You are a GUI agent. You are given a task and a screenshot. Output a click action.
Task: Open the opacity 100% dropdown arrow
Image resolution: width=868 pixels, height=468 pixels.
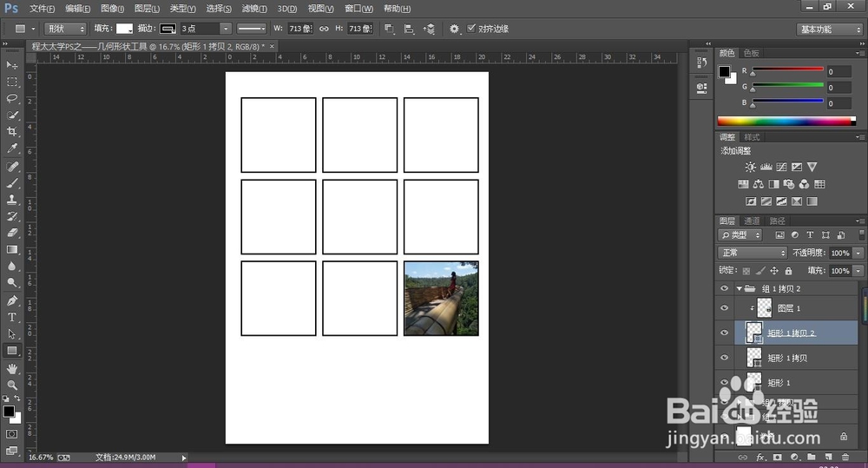pyautogui.click(x=858, y=254)
